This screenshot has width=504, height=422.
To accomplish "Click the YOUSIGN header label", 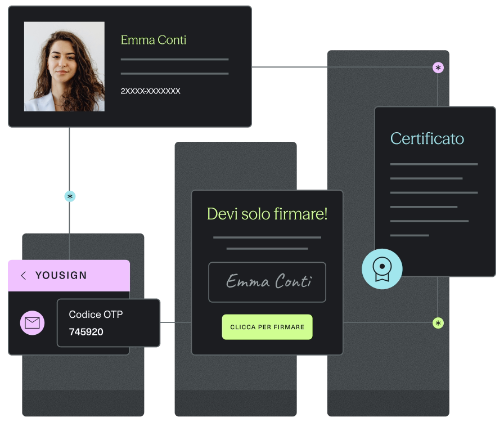I will click(61, 275).
